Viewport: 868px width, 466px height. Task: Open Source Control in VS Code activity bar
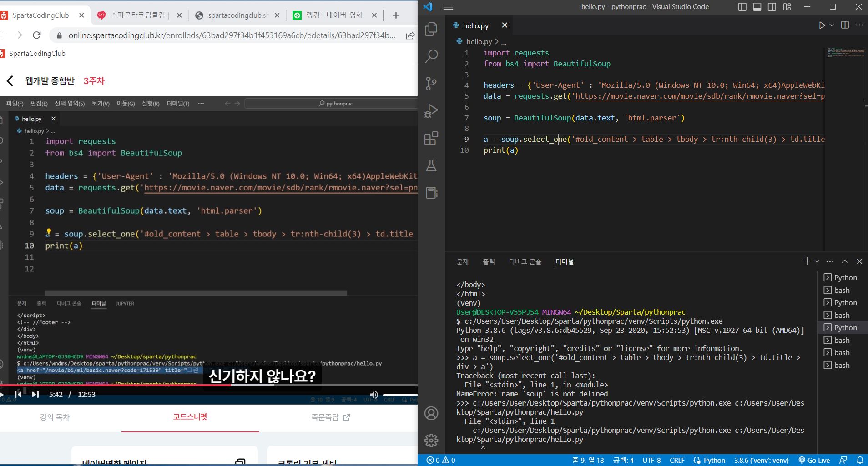click(431, 83)
